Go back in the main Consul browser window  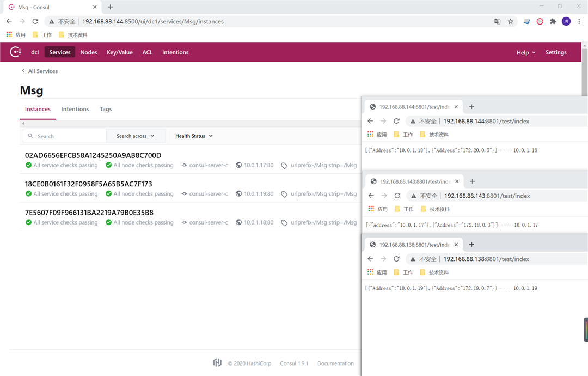click(9, 21)
